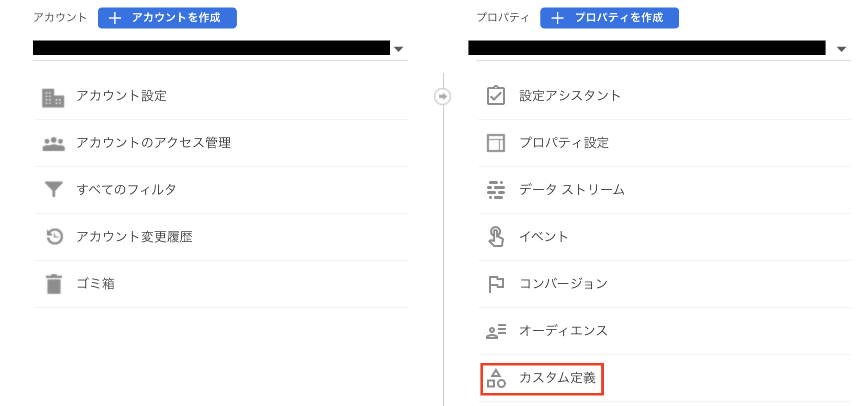Click the checklist icon for 設定アシスタント
The height and width of the screenshot is (406, 868).
click(x=496, y=95)
